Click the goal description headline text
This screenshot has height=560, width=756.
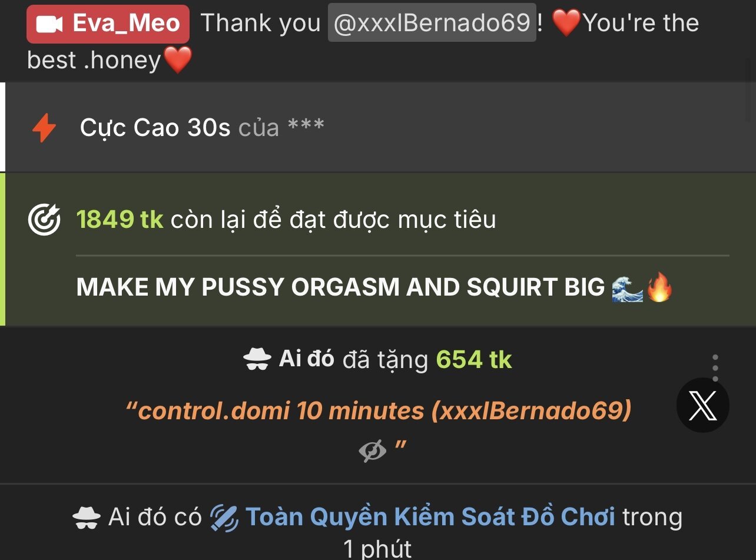point(340,287)
